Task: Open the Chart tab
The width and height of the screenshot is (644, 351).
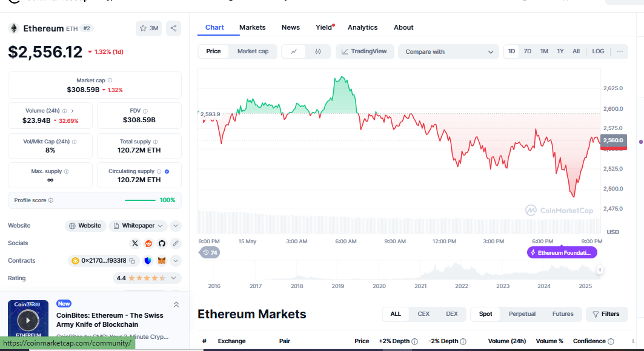Action: point(214,27)
